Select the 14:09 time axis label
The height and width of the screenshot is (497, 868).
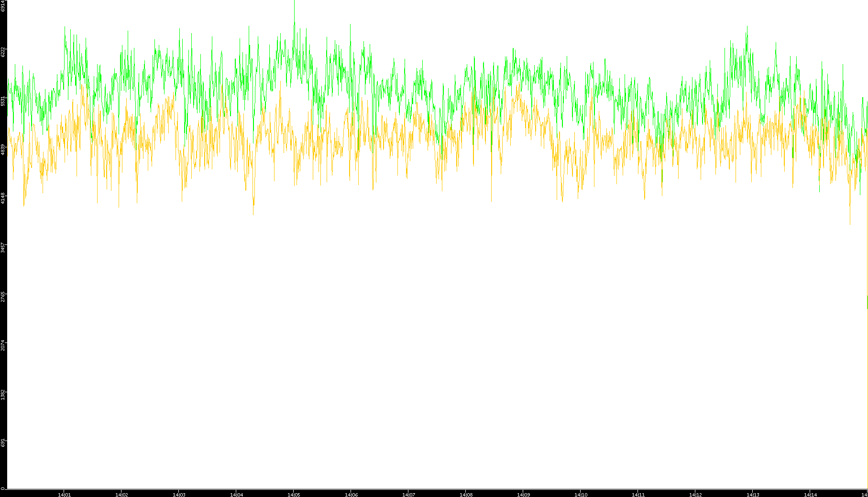(523, 495)
